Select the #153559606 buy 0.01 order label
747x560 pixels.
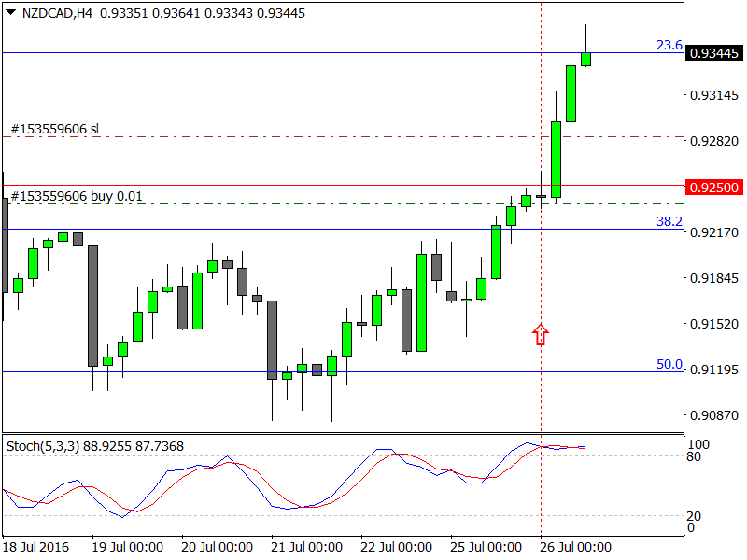click(x=77, y=196)
